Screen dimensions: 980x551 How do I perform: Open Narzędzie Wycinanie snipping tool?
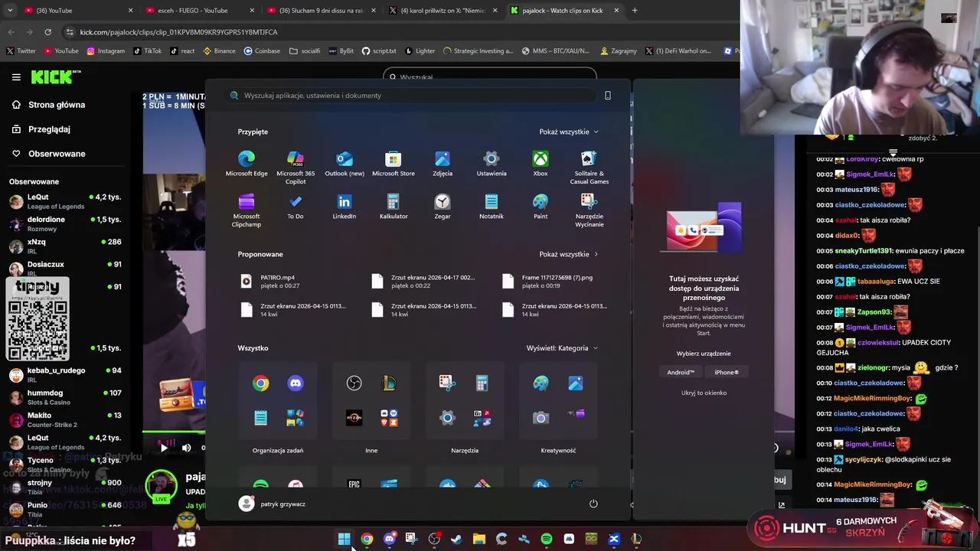point(589,210)
